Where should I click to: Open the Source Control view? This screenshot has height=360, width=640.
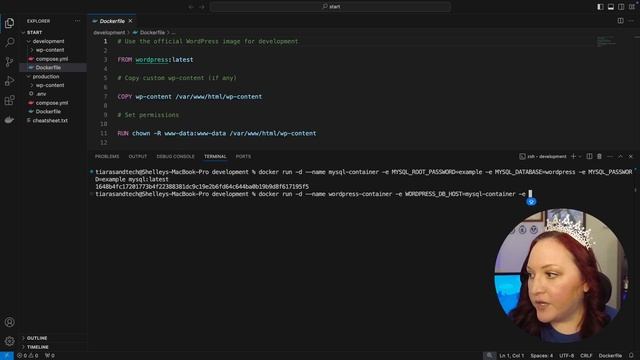(x=9, y=62)
